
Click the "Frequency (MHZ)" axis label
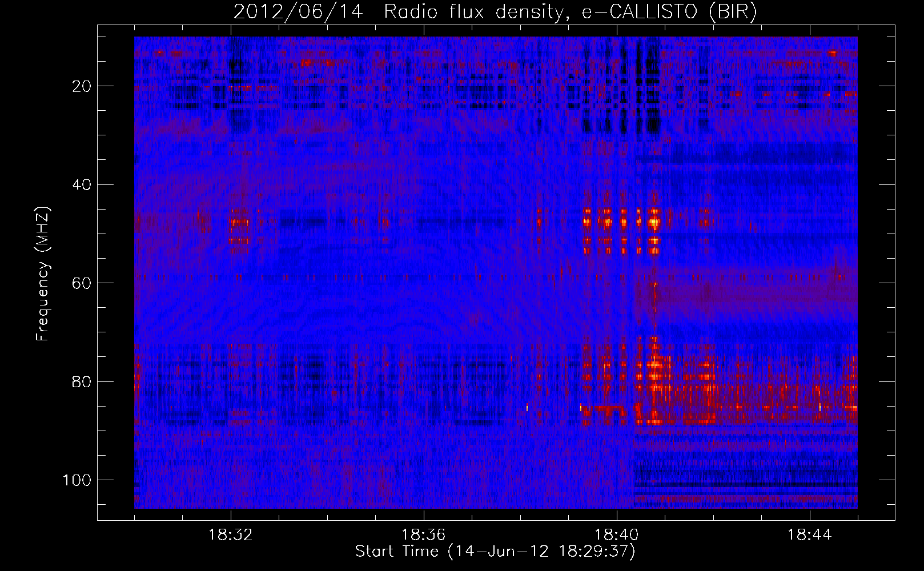43,274
